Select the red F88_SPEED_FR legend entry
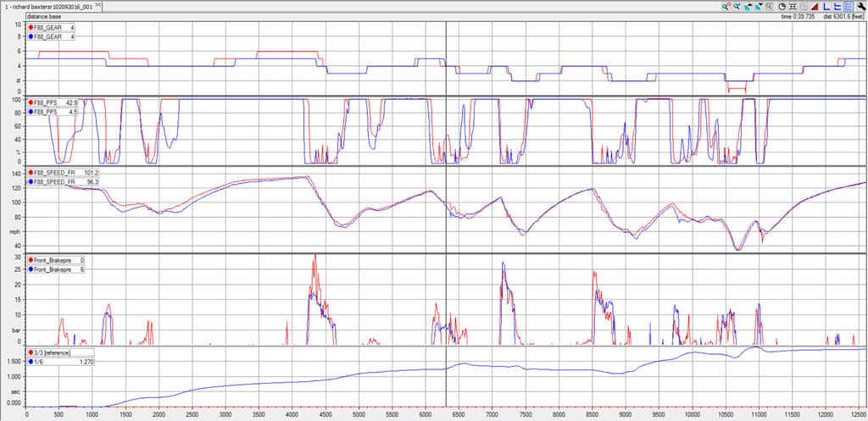 pyautogui.click(x=64, y=173)
